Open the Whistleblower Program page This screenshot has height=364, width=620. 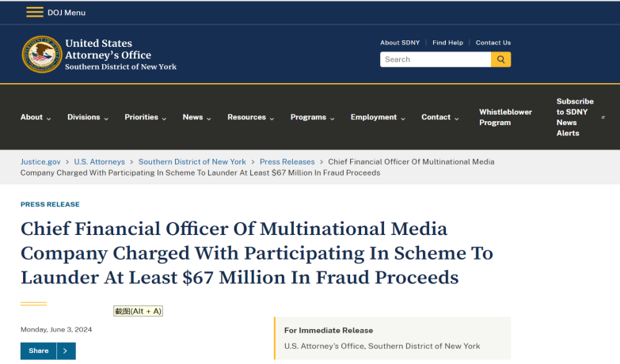pyautogui.click(x=505, y=117)
